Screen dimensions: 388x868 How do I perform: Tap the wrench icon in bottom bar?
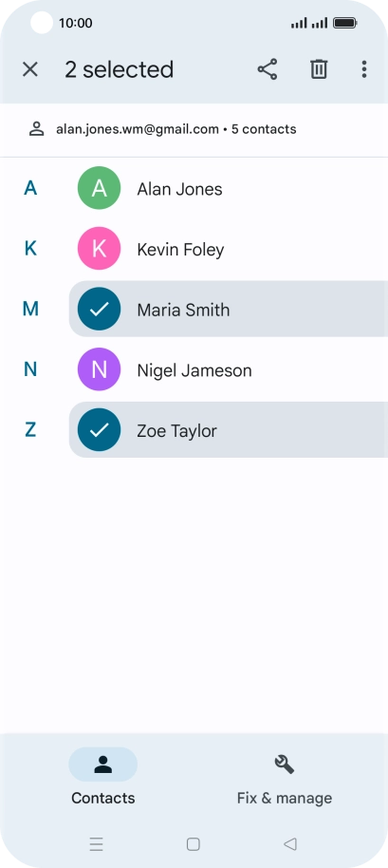click(285, 764)
